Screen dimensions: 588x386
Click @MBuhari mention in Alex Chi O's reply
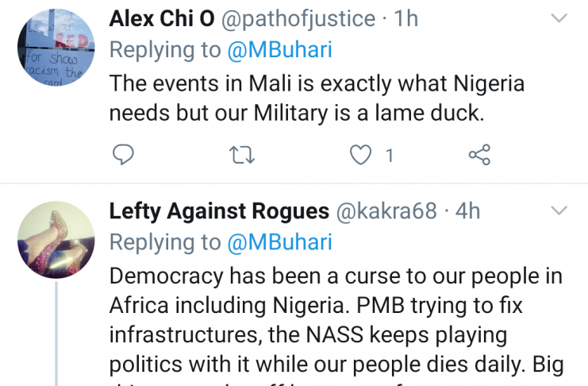[x=280, y=50]
